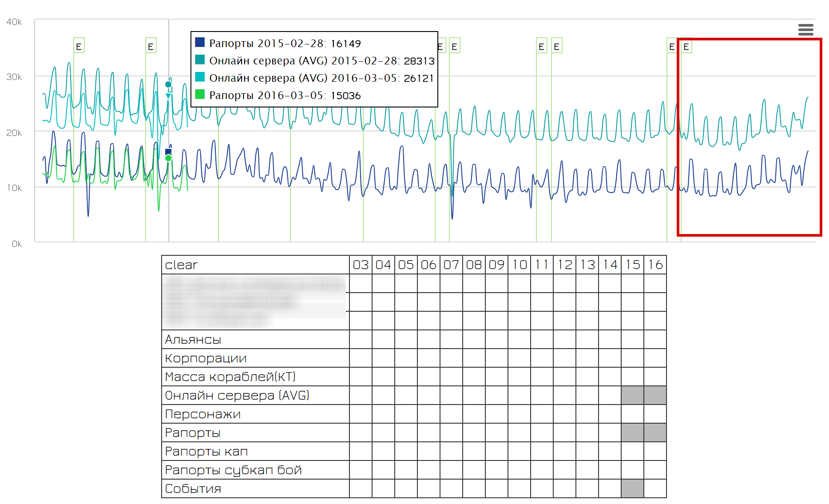Screen dimensions: 829x504
Task: Enable Рапорты субкап бой cell for year 11
Action: 542,470
